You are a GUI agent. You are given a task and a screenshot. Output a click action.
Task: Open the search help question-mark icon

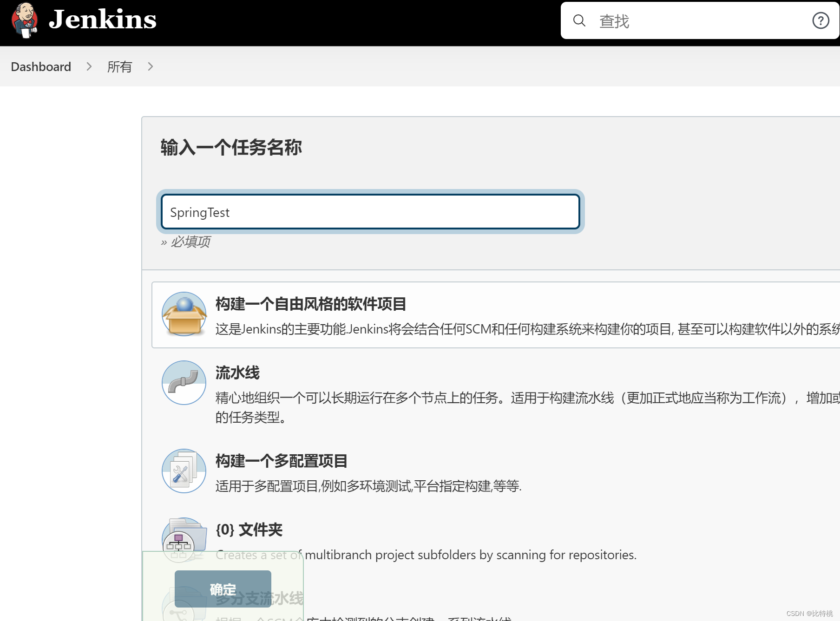point(820,20)
